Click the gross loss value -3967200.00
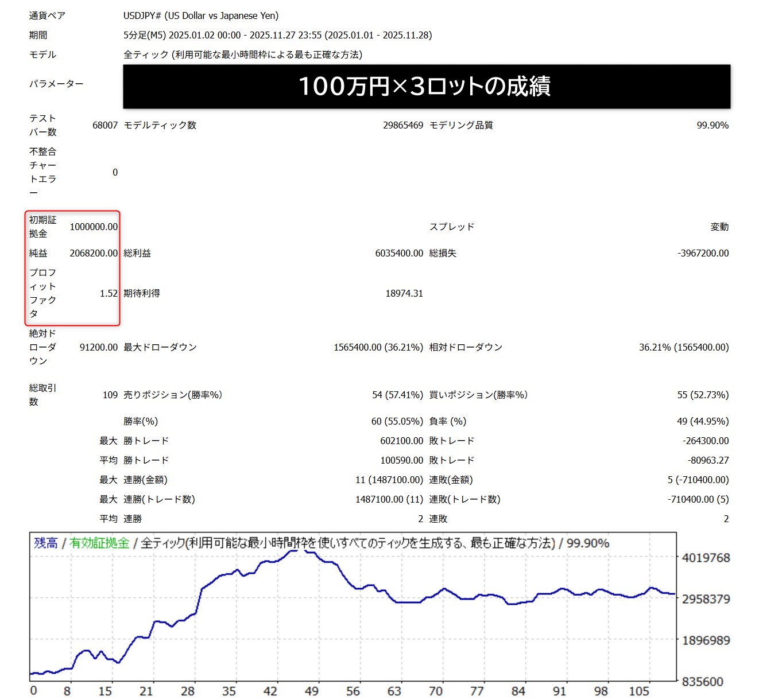Viewport: 759px width, 700px height. (x=703, y=253)
